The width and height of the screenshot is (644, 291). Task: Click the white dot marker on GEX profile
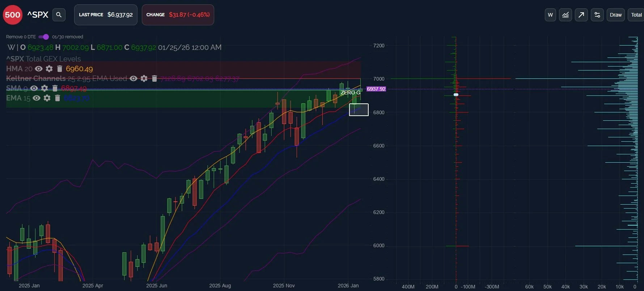456,95
